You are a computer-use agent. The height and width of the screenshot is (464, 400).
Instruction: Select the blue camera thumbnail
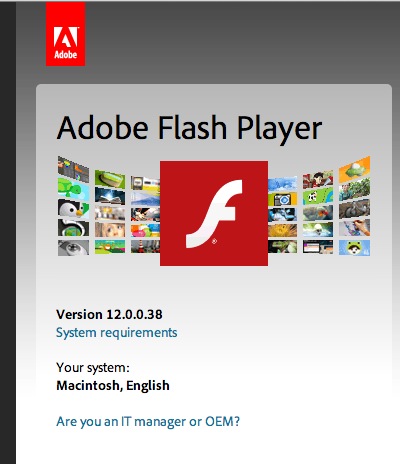click(x=282, y=199)
